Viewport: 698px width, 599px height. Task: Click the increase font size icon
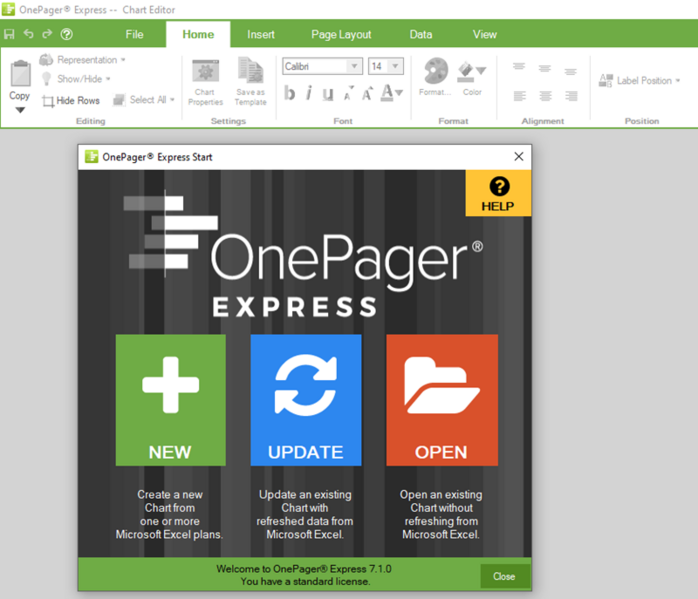(367, 93)
